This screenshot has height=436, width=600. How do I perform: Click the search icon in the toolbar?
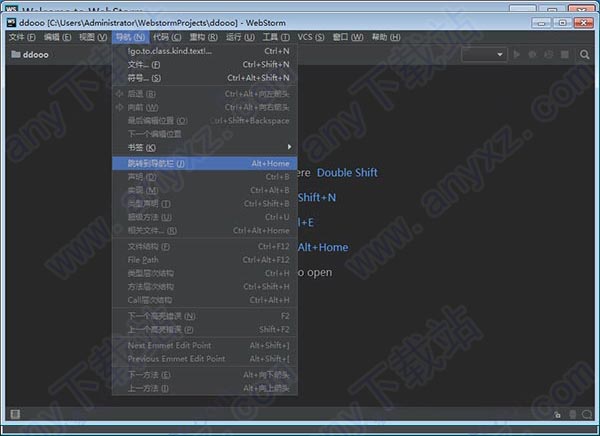click(583, 55)
